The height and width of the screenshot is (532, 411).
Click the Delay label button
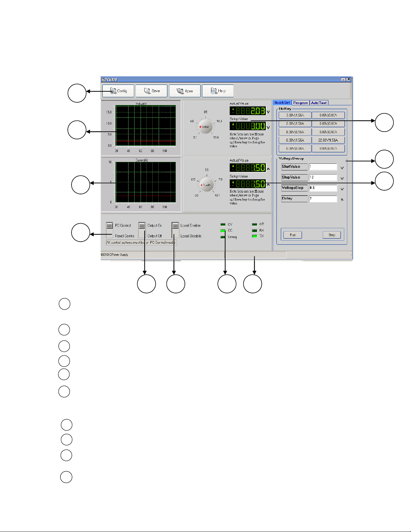point(294,199)
